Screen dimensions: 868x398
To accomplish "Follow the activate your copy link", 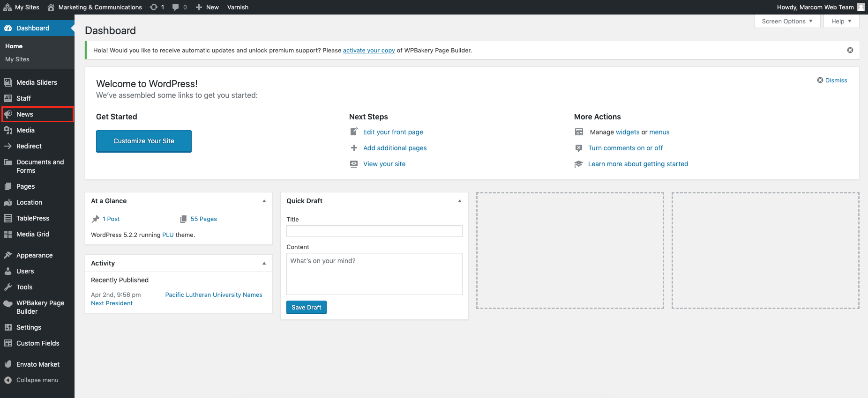I will click(x=369, y=50).
